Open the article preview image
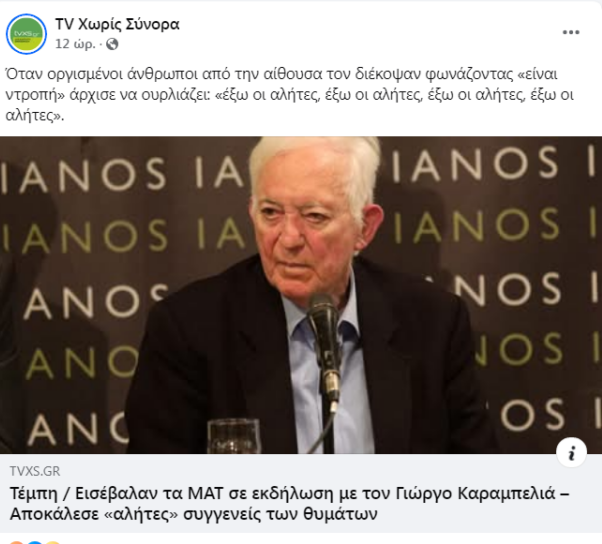 pos(301,295)
